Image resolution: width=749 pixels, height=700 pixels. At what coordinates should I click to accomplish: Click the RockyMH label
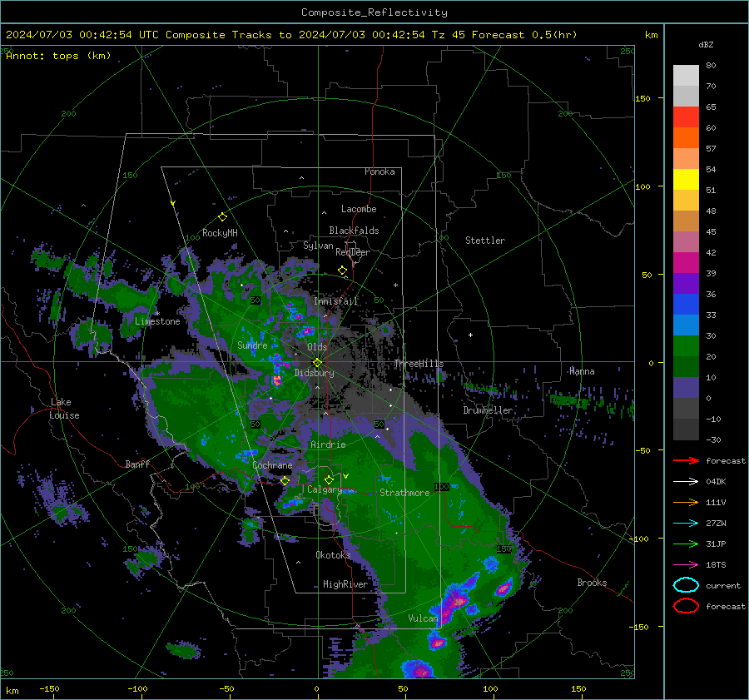point(220,233)
